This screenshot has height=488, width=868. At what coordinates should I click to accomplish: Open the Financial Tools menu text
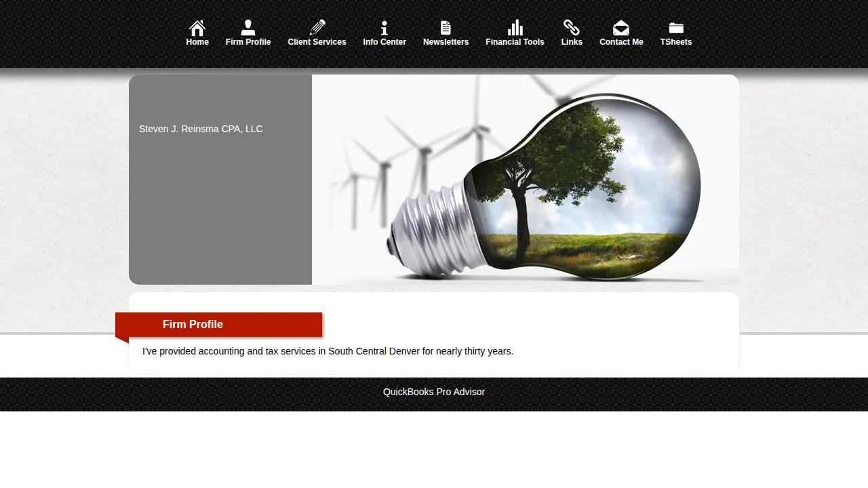[515, 42]
